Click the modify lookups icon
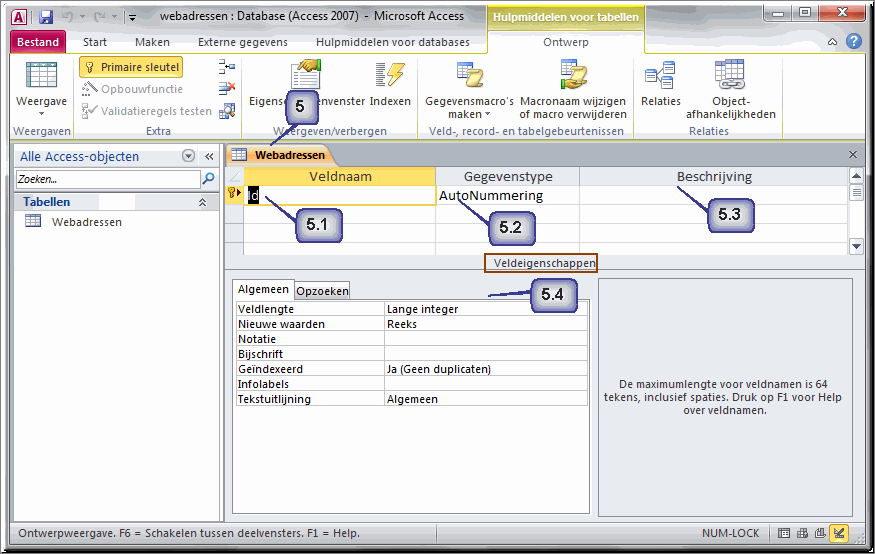Screen dimensions: 875x554 coord(227,110)
